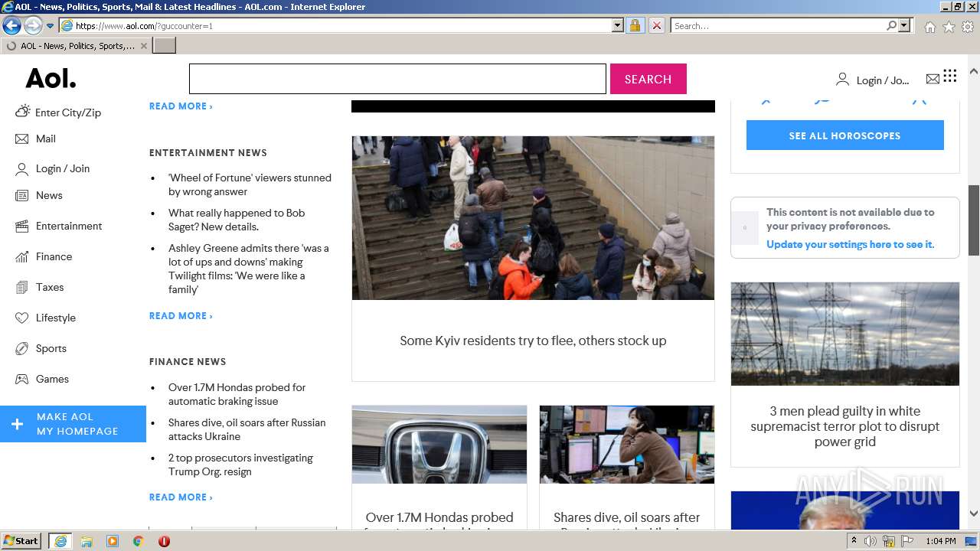Image resolution: width=980 pixels, height=551 pixels.
Task: Open the Ashley Greene Twilight films headline
Action: pyautogui.click(x=249, y=269)
